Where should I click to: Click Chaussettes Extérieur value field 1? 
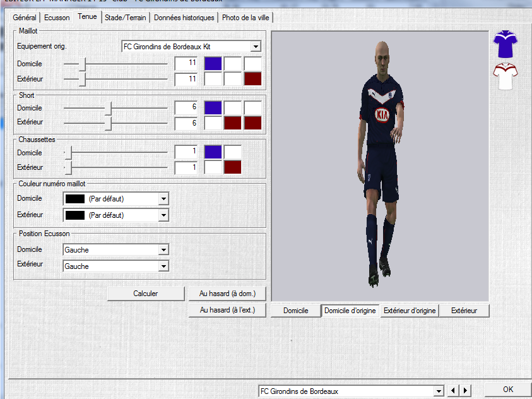pos(186,167)
